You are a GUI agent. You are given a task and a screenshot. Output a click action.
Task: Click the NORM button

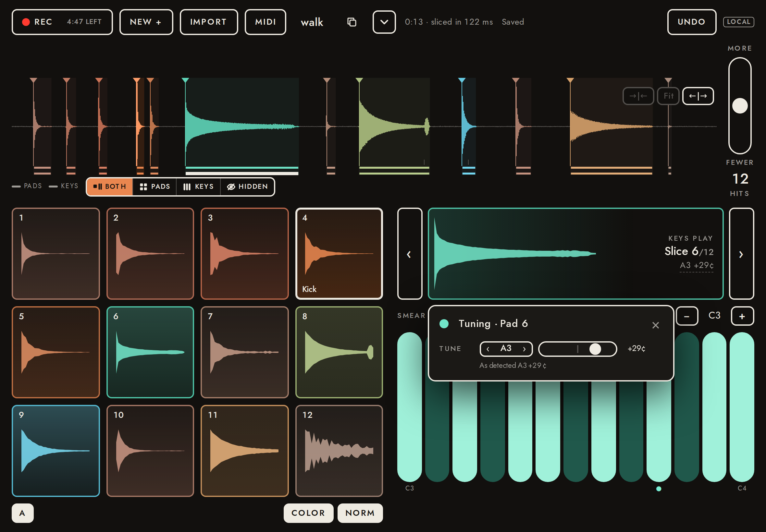[360, 513]
